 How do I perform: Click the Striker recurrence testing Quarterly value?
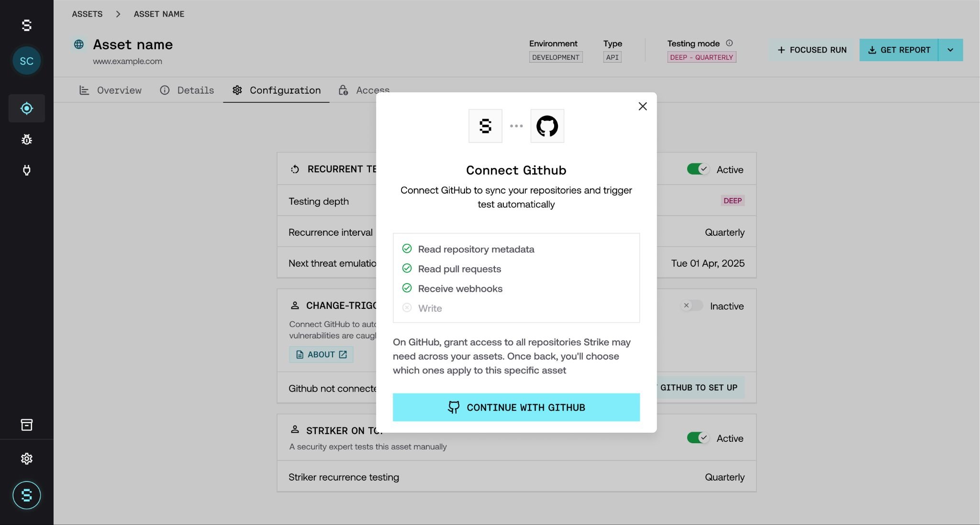(724, 477)
